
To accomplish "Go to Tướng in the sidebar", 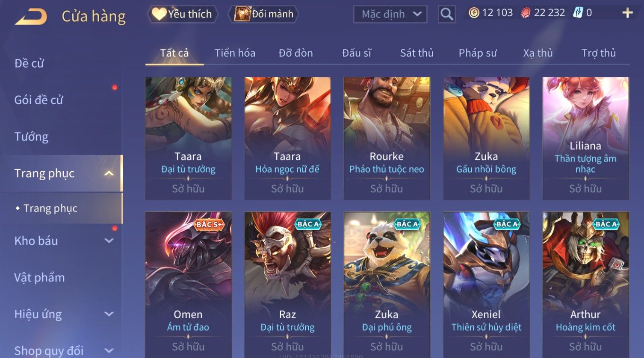I will [x=31, y=137].
